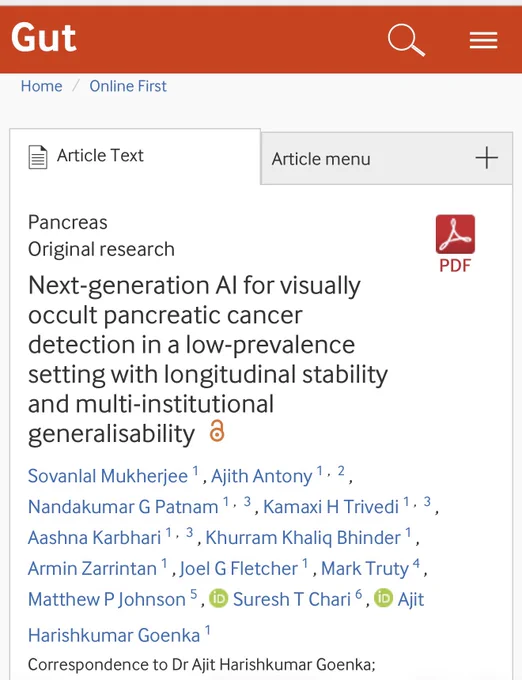Select author Mark Truty
The height and width of the screenshot is (680, 522).
coord(365,568)
